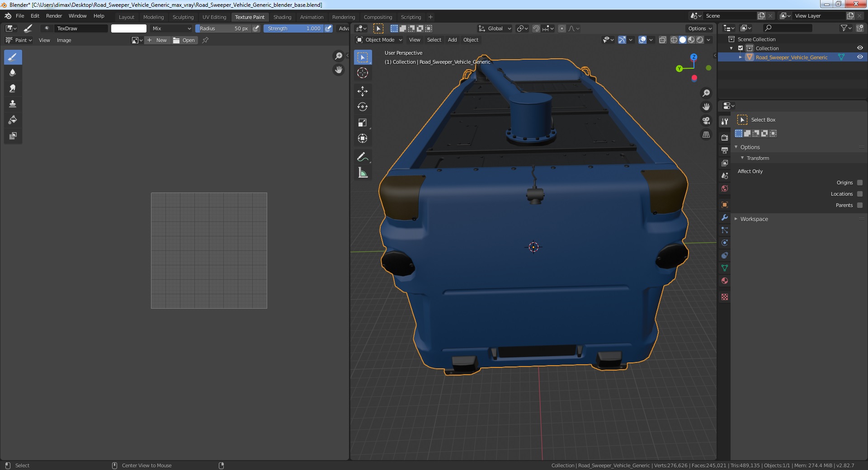Activate the Select Box tool in viewport
The width and height of the screenshot is (868, 470).
[x=363, y=57]
